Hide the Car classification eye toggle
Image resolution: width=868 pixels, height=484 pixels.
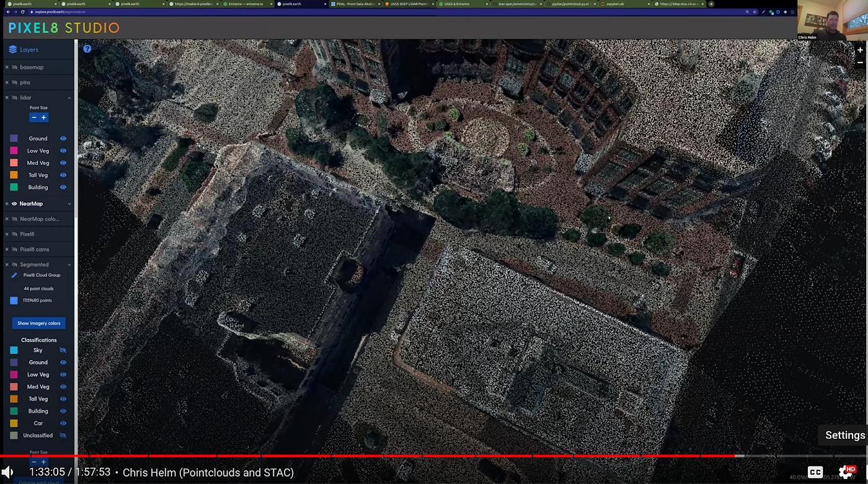pyautogui.click(x=63, y=423)
